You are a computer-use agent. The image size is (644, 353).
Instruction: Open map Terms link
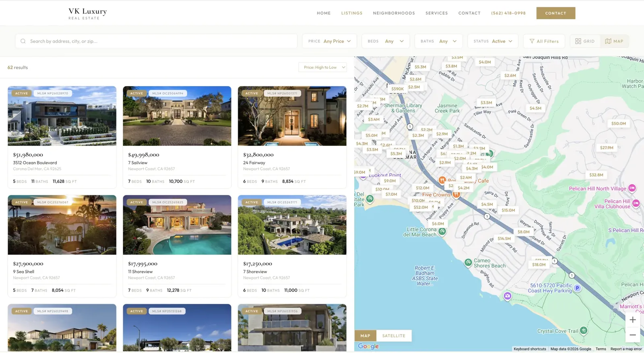coord(601,349)
